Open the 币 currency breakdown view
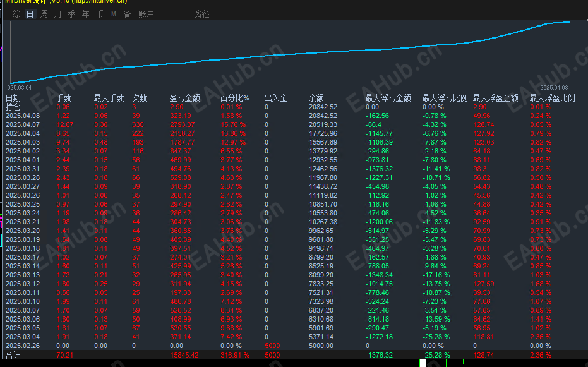This screenshot has width=588, height=367. click(99, 14)
